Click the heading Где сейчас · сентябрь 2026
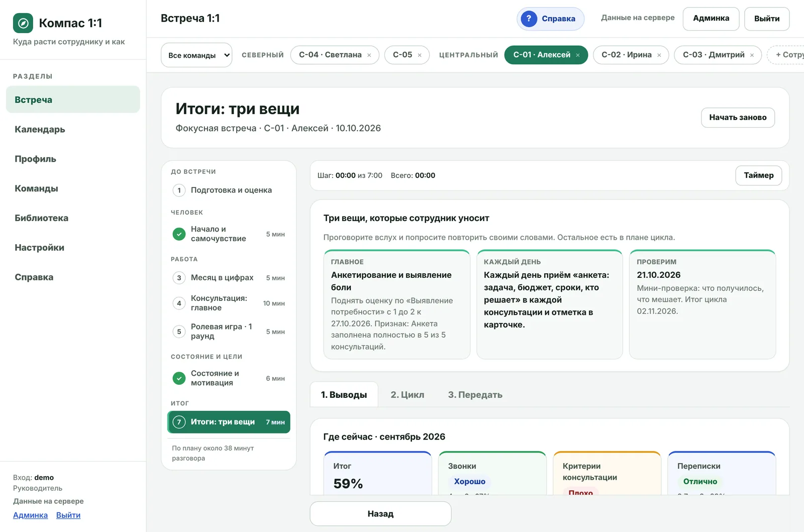The height and width of the screenshot is (532, 804). point(384,437)
